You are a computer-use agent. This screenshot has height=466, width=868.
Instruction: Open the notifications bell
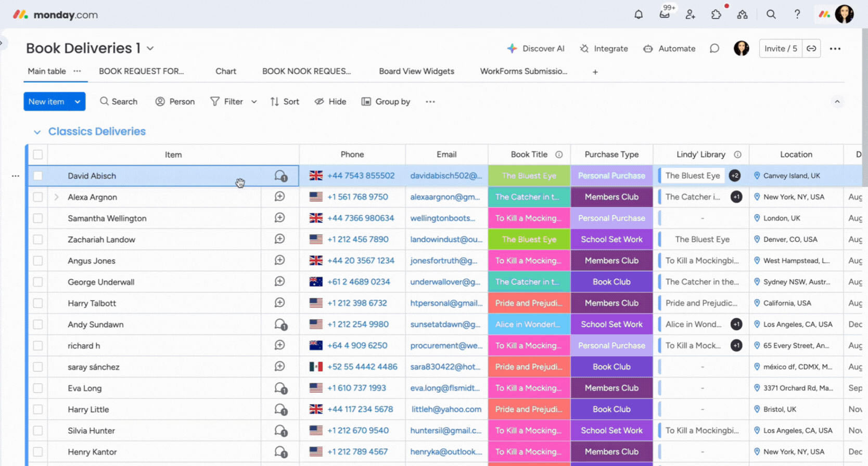(639, 15)
